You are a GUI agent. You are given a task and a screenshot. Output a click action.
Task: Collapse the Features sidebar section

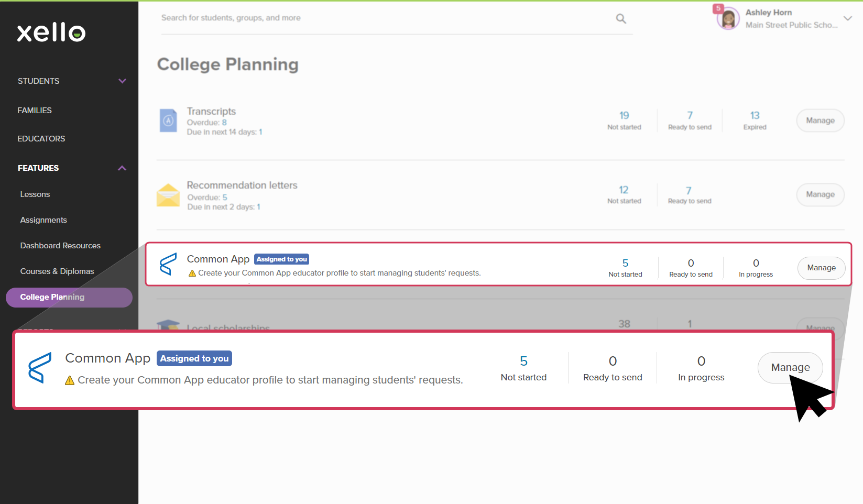click(x=122, y=168)
